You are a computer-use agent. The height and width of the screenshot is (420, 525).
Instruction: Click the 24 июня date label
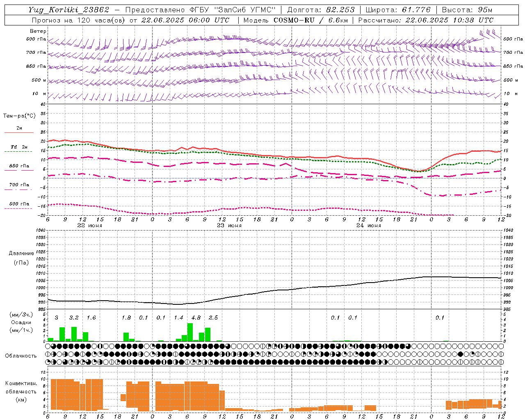coord(369,226)
